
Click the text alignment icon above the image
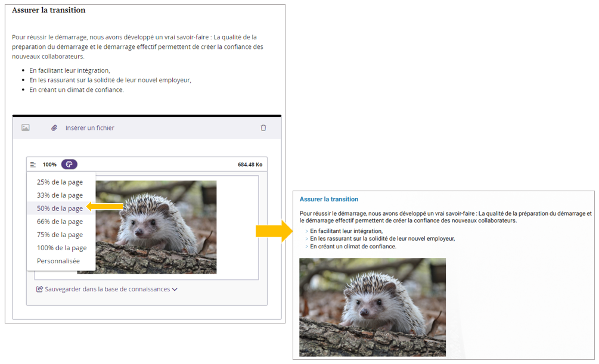click(33, 164)
